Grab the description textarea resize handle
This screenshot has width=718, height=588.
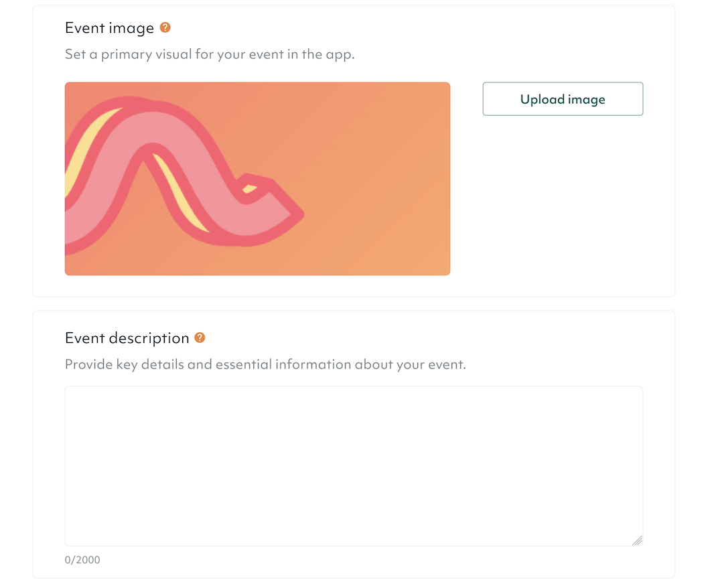click(637, 540)
